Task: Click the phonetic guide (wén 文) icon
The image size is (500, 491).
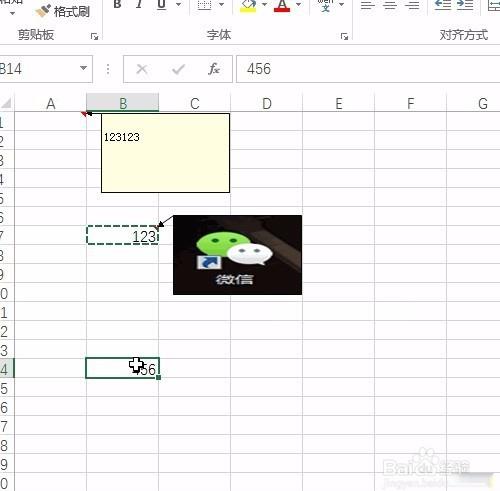Action: (325, 5)
